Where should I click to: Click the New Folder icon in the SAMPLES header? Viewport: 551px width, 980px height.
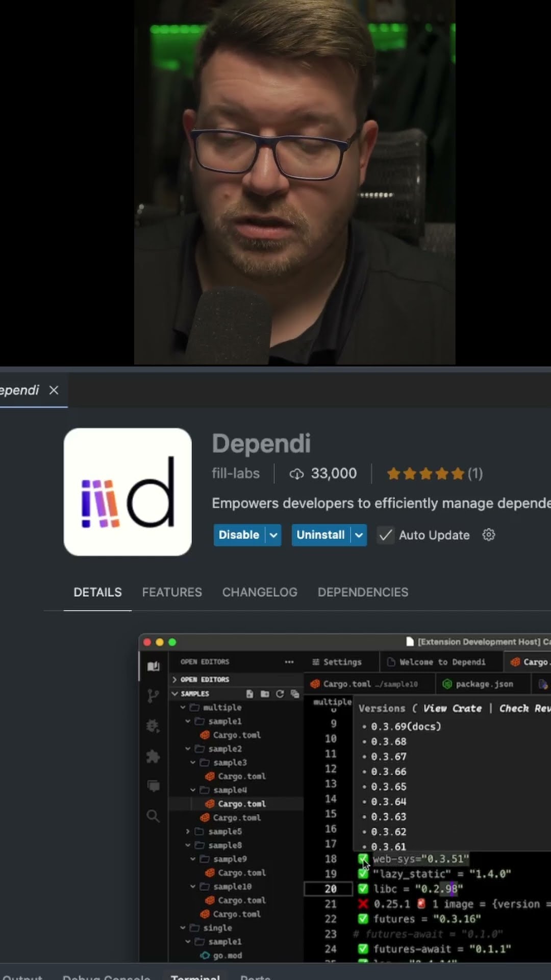coord(265,694)
